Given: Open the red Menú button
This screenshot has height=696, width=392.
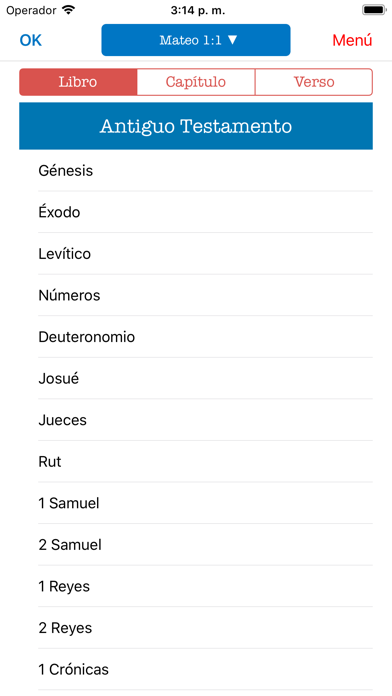Looking at the screenshot, I should click(352, 40).
